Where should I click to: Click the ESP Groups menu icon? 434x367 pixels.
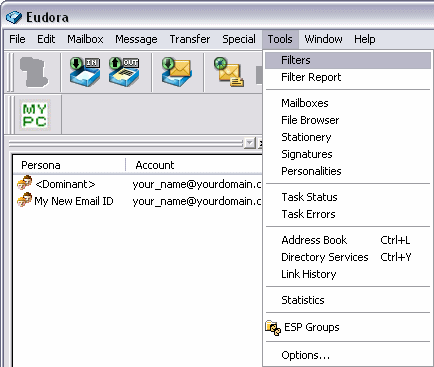[x=273, y=328]
